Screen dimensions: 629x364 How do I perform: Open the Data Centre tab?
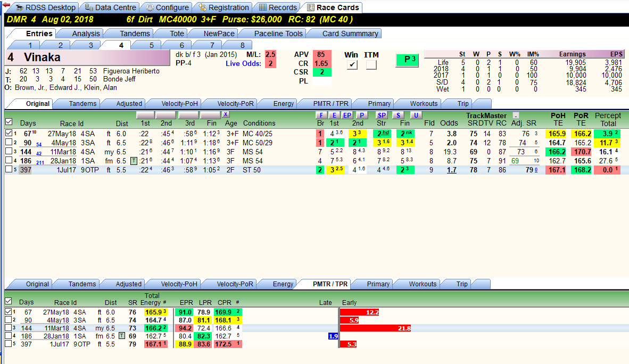pos(110,7)
